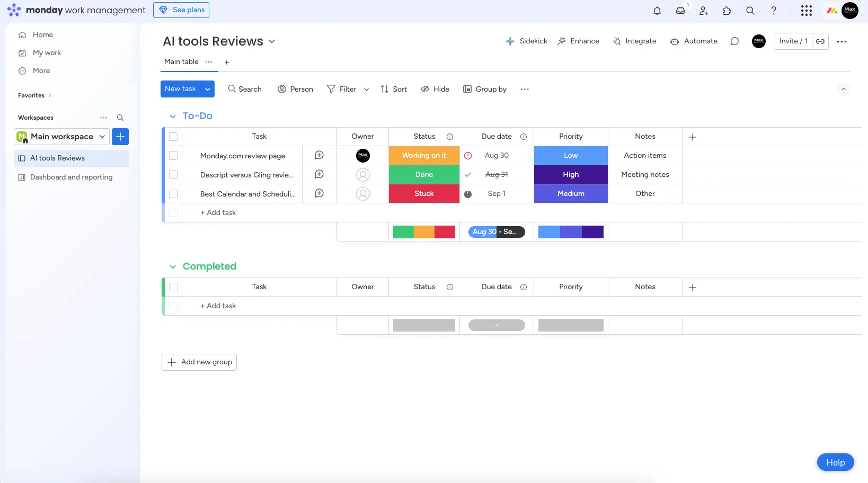Screen dimensions: 868x483
Task: Collapse the To-Do group
Action: (173, 117)
